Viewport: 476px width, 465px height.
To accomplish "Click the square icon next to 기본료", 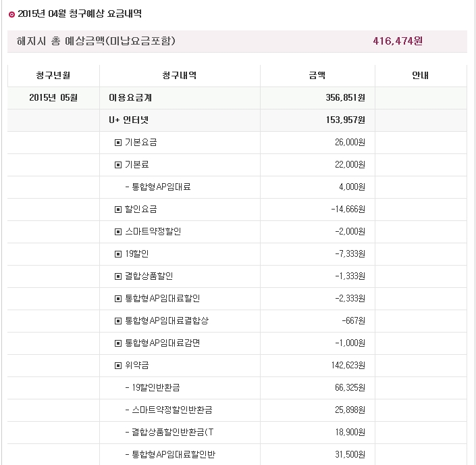I will tap(118, 165).
